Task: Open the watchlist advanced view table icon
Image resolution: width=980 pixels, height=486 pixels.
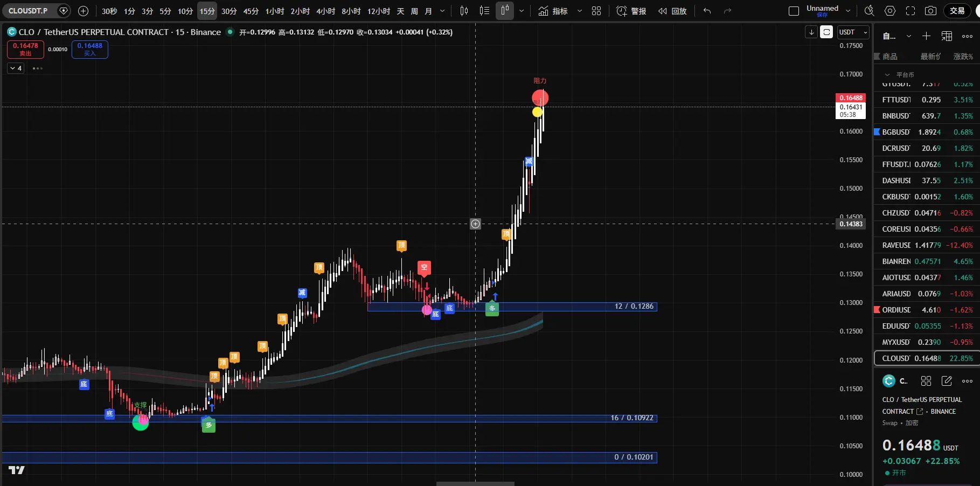Action: [947, 36]
